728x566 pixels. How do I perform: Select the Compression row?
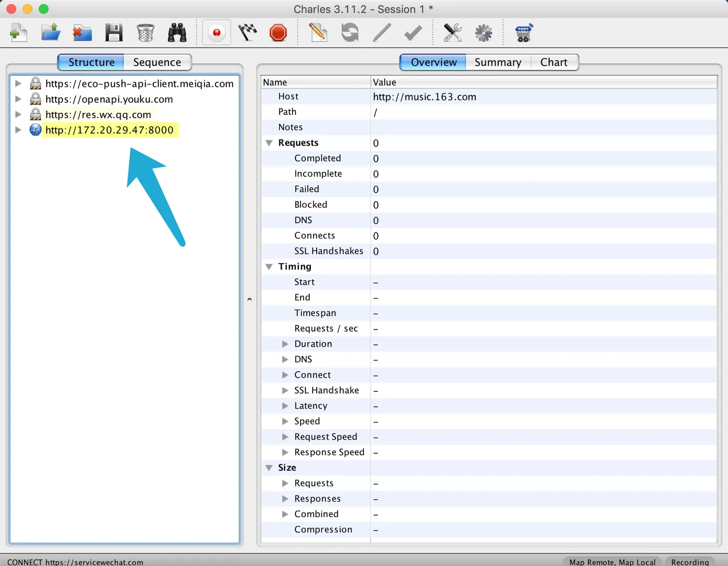(489, 530)
